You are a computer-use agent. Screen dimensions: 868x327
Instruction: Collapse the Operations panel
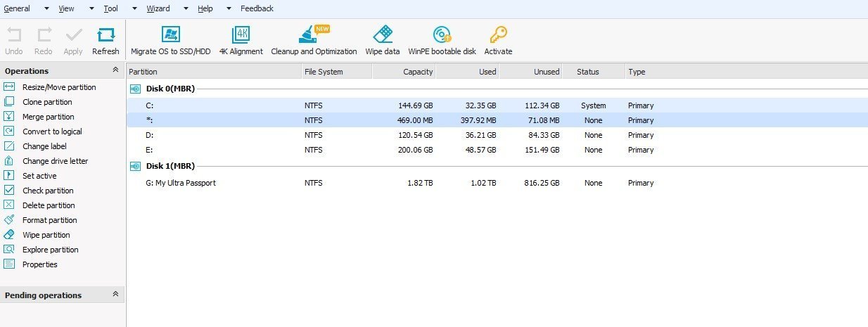tap(115, 70)
